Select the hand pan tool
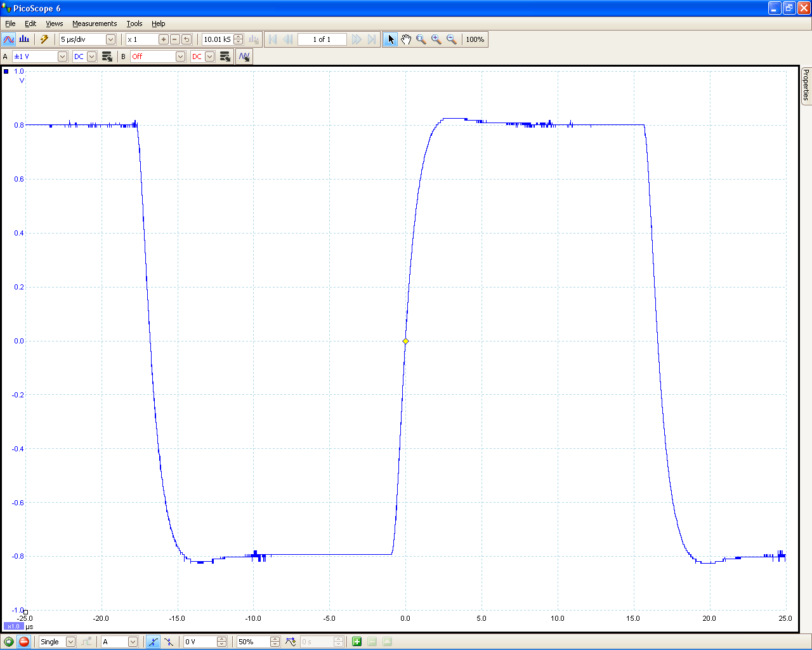 pos(406,39)
